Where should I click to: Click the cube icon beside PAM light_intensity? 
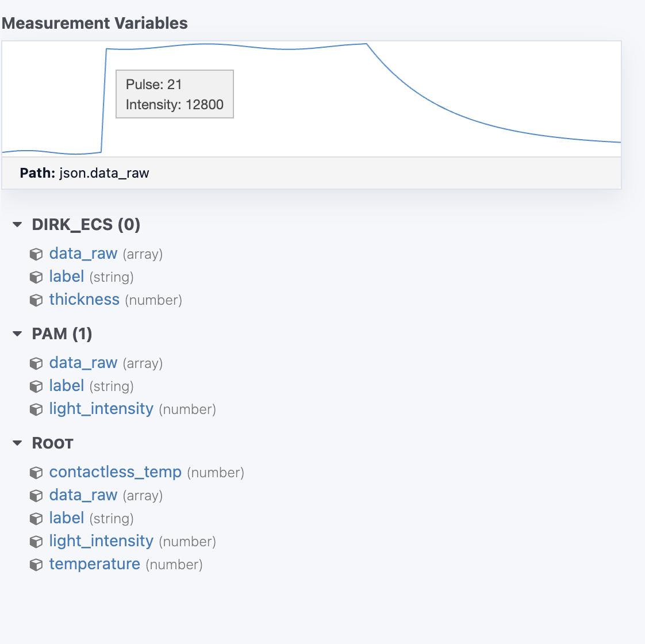tap(36, 409)
